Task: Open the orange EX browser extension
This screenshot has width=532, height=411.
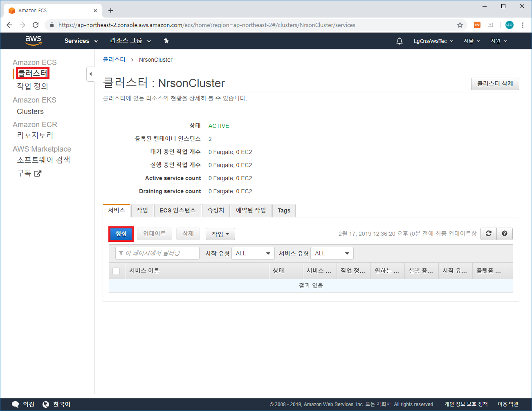Action: [477, 25]
